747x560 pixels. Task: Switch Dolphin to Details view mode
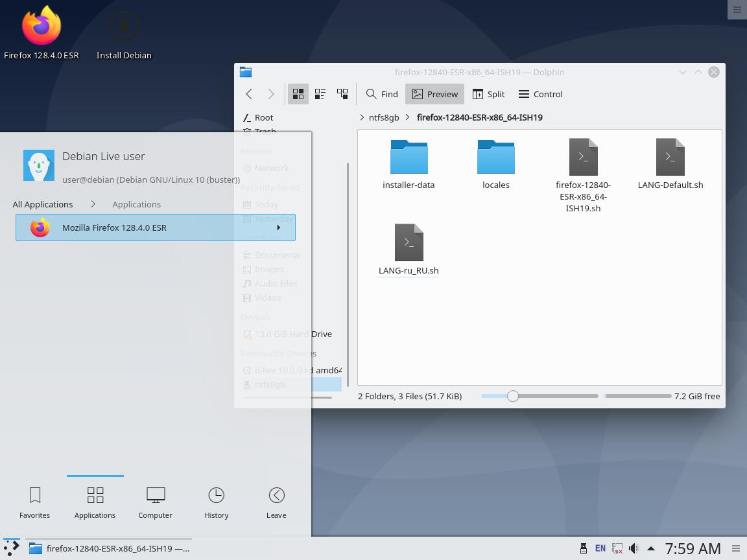342,94
